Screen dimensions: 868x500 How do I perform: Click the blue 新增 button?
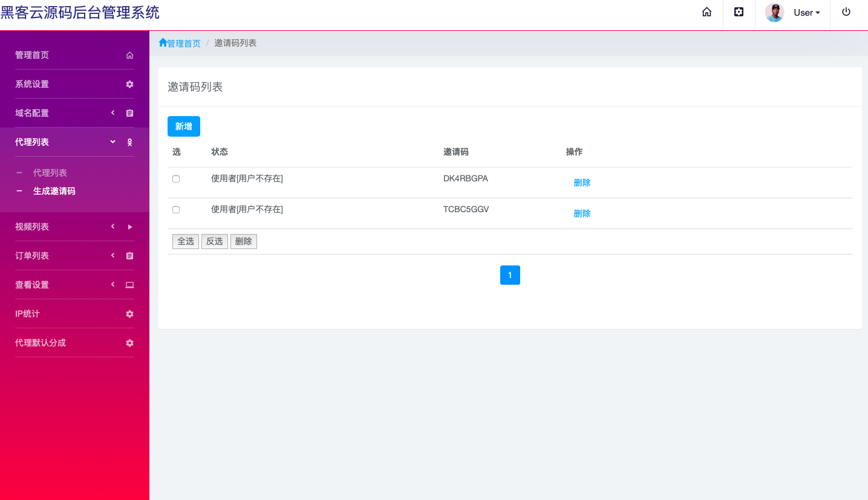[183, 126]
